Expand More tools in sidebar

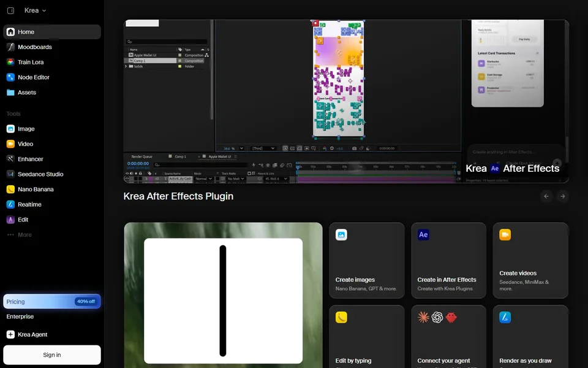(x=51, y=235)
